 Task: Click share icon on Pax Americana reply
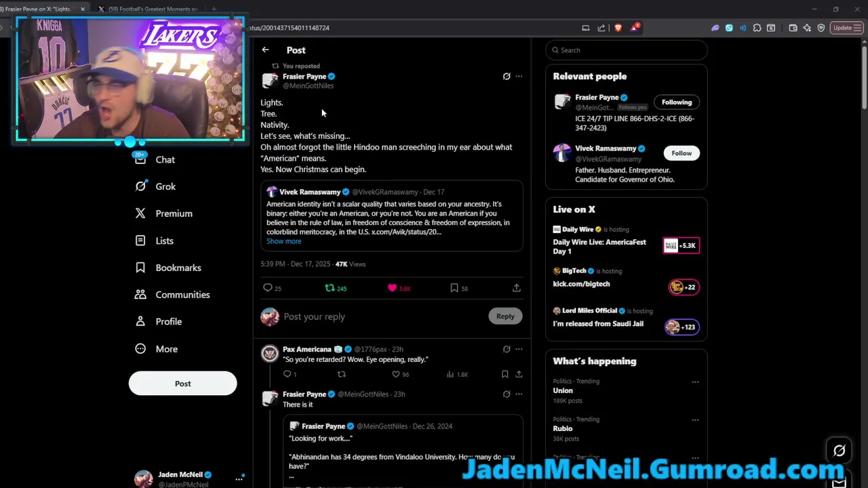[x=519, y=374]
